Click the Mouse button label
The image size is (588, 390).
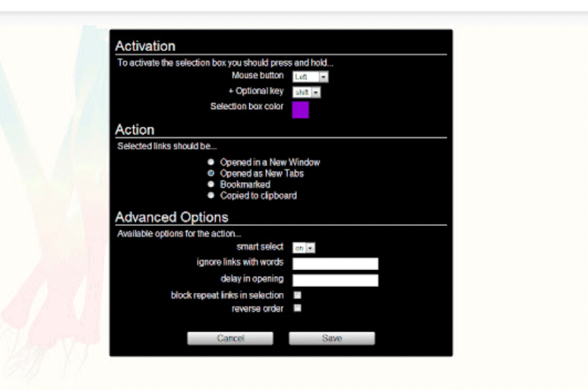(x=258, y=76)
